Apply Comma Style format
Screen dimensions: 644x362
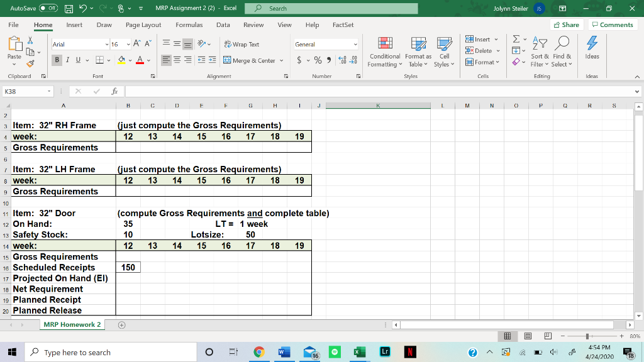329,60
